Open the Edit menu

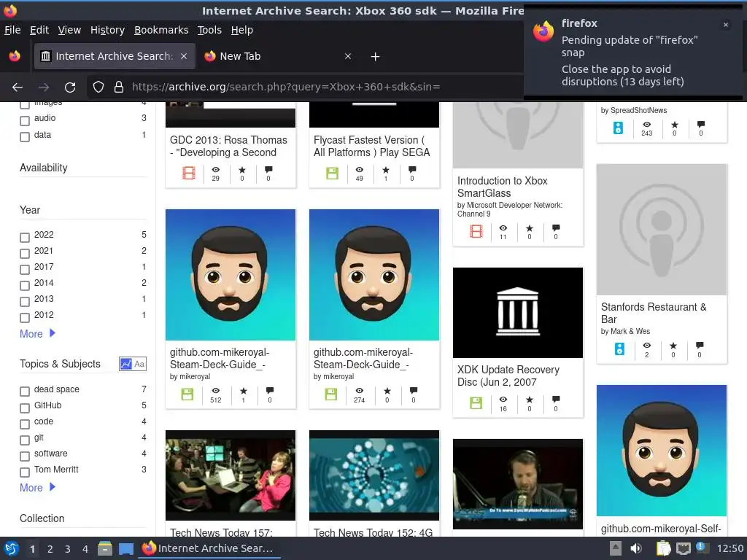pyautogui.click(x=39, y=30)
